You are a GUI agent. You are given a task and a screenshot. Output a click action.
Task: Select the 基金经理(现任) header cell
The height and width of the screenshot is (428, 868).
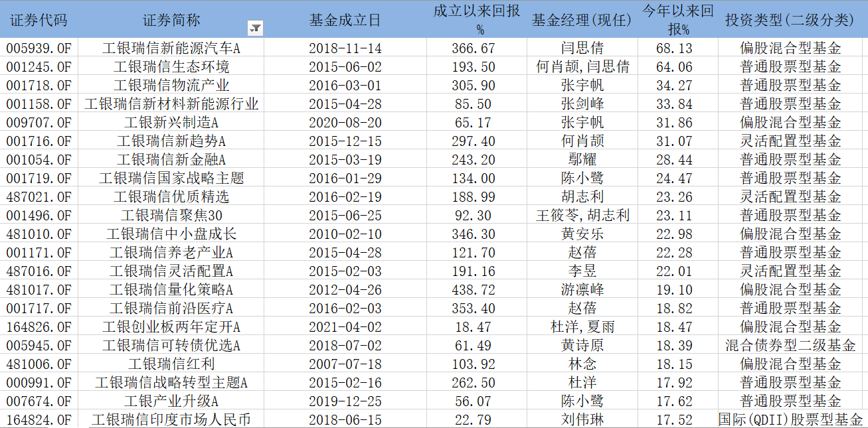(582, 19)
